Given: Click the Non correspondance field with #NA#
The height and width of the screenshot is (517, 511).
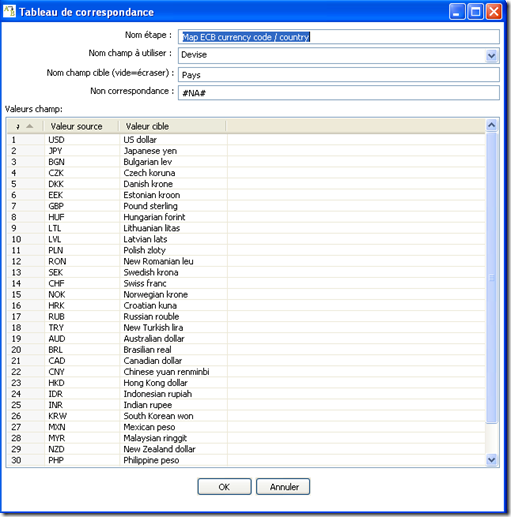Looking at the screenshot, I should (339, 93).
